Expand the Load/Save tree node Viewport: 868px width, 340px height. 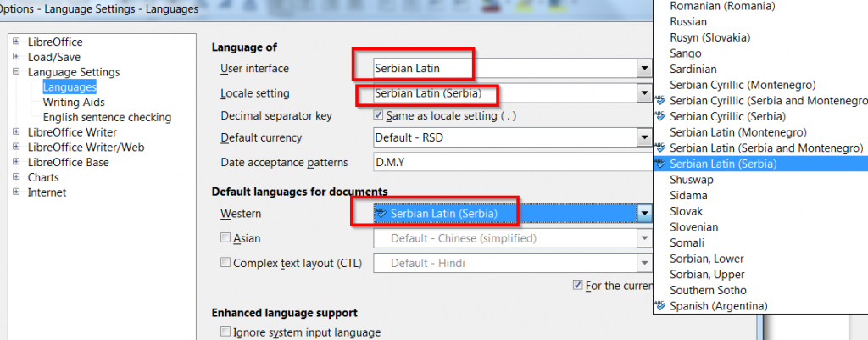pyautogui.click(x=16, y=57)
